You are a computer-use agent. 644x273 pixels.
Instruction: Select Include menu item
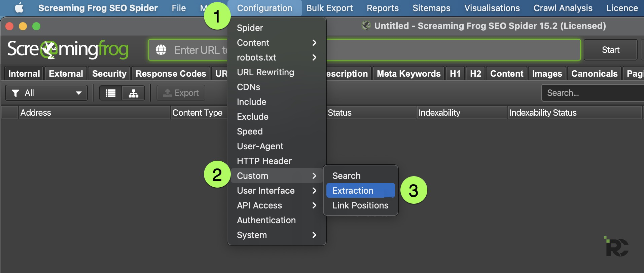pyautogui.click(x=277, y=102)
